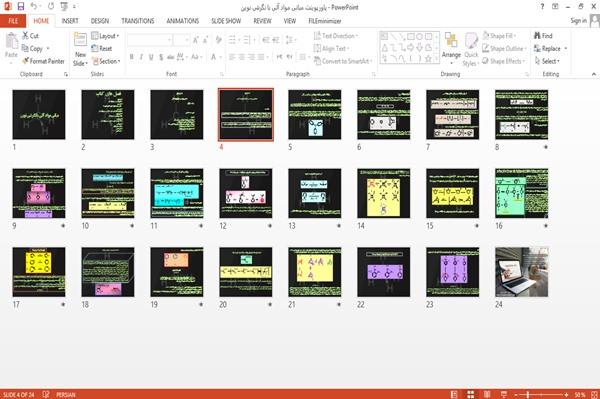Select the Format Painter tool
The image size is (600, 399).
(43, 61)
